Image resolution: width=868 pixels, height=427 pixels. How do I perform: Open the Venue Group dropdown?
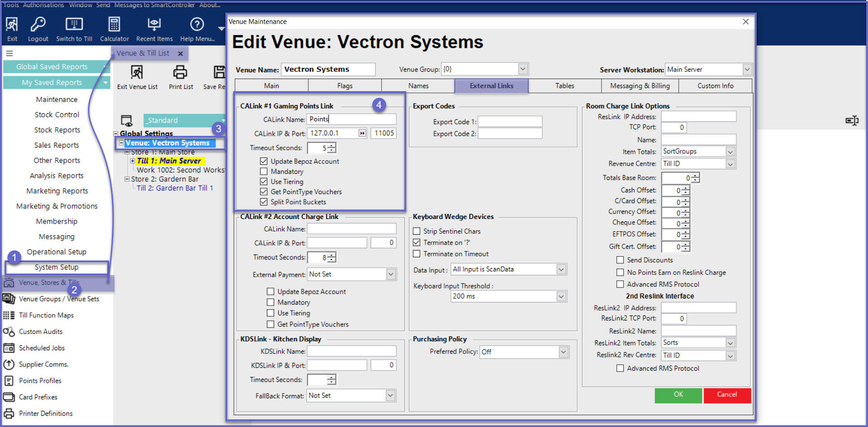(x=523, y=69)
